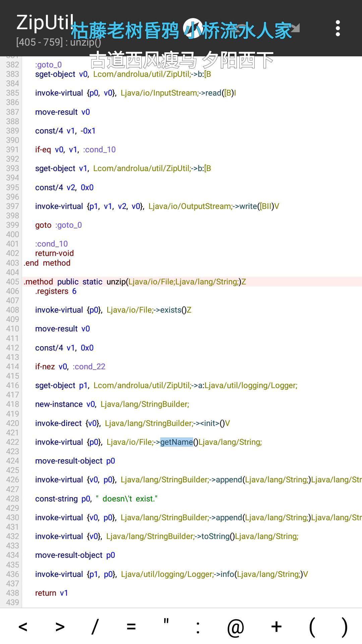Tap line number 438 in gutter
Viewport: 362px width, 644px height.
pos(12,593)
